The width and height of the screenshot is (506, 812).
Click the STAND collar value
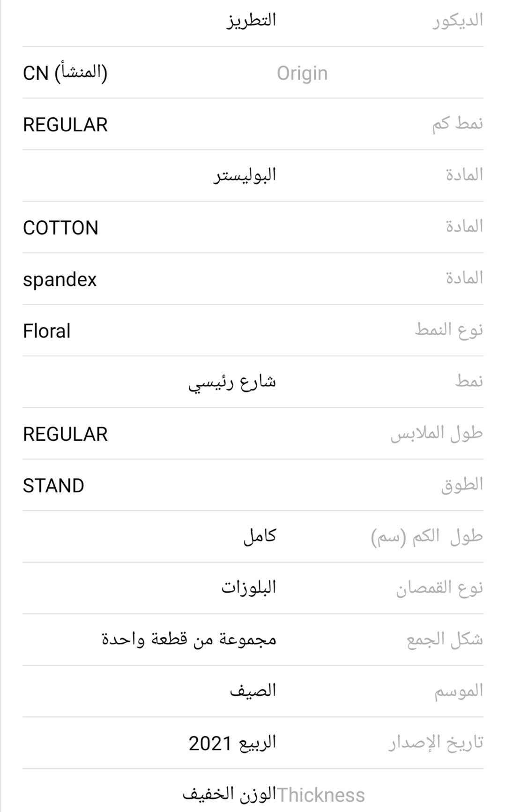[53, 486]
